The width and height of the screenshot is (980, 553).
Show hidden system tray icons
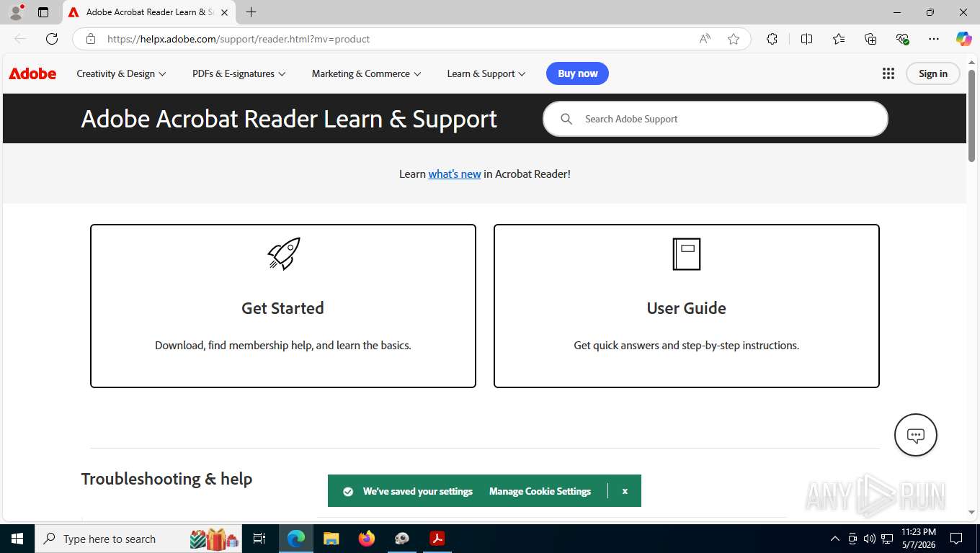(x=835, y=539)
